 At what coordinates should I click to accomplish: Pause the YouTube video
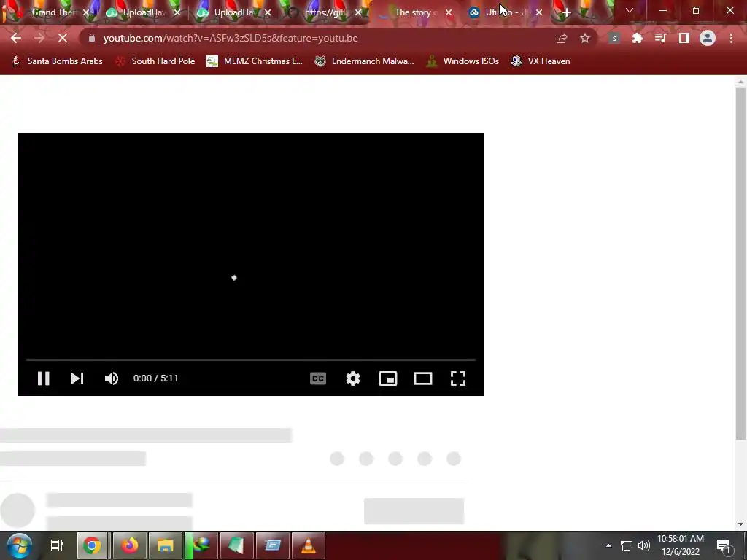pos(43,378)
